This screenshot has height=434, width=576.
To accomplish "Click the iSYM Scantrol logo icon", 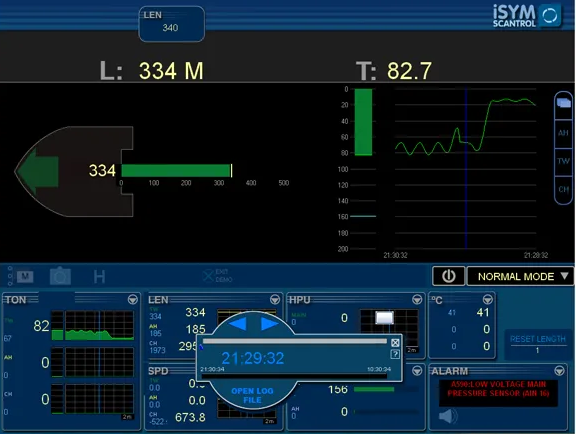I will click(550, 16).
